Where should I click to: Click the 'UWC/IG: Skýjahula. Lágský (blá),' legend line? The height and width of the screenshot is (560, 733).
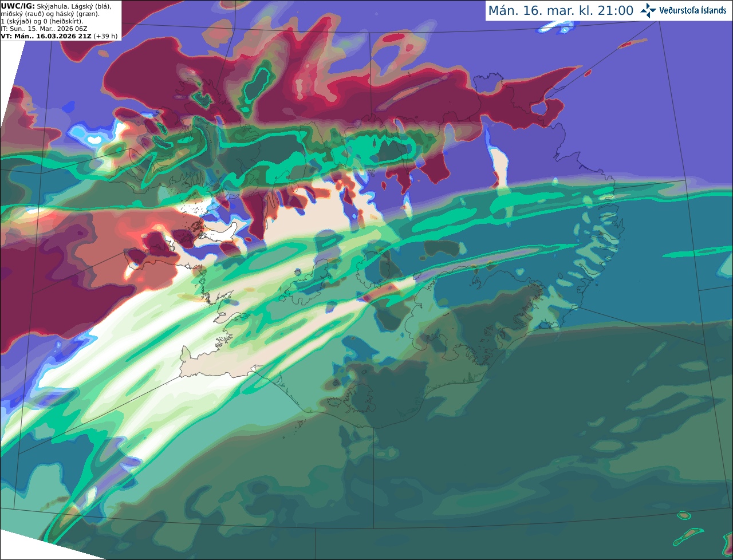point(56,6)
